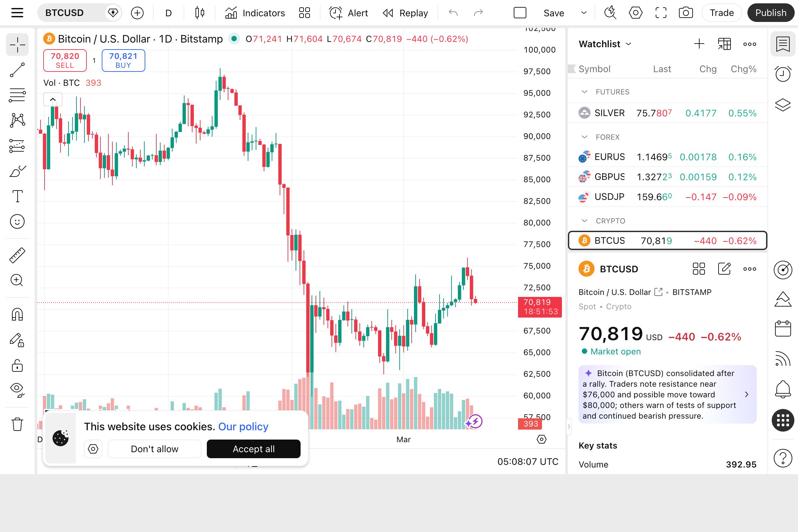798x532 pixels.
Task: Collapse the CRYPTO watchlist section
Action: [x=584, y=220]
